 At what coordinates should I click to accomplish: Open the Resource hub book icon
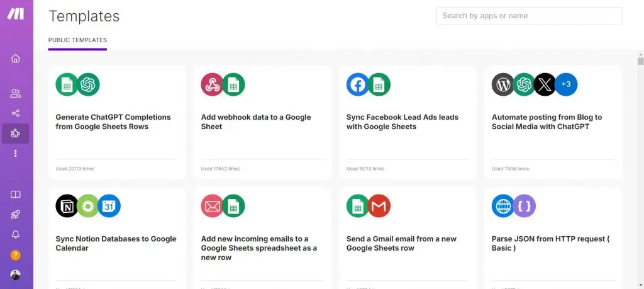pyautogui.click(x=16, y=195)
